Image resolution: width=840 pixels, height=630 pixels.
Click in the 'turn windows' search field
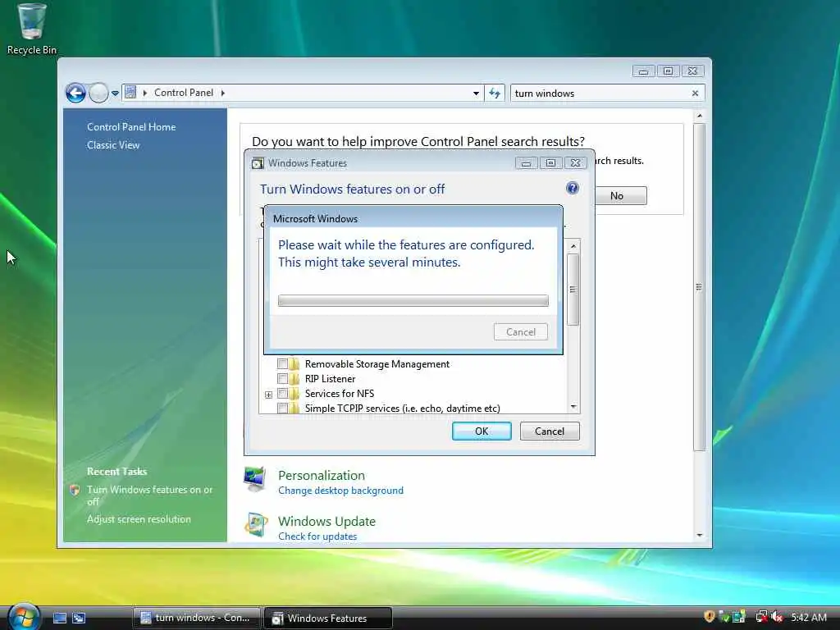(600, 94)
